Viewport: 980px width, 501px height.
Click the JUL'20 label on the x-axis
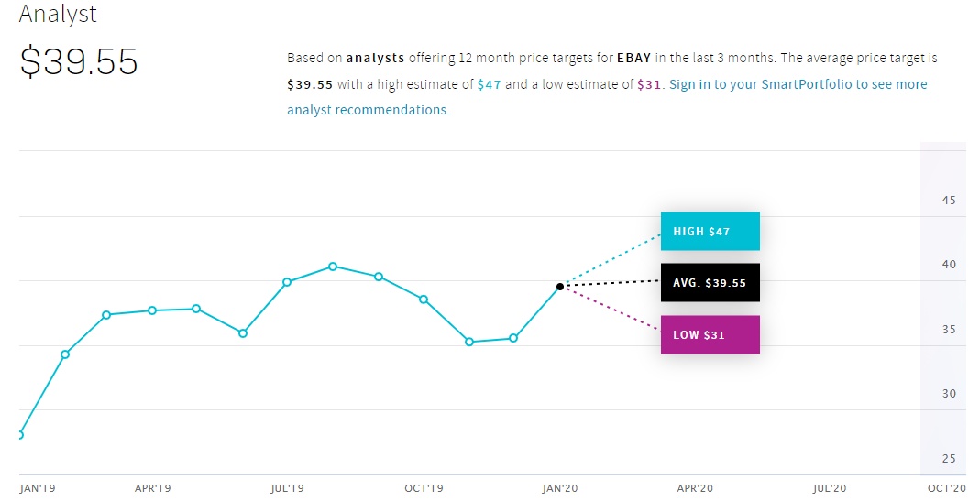(x=830, y=489)
